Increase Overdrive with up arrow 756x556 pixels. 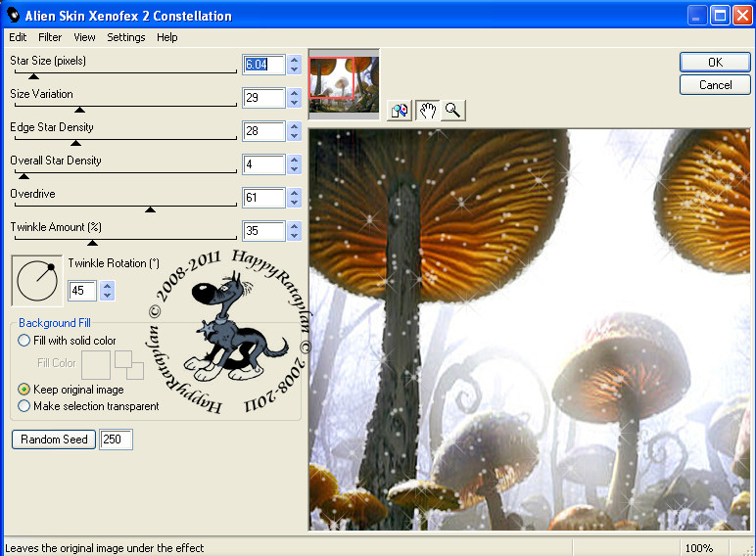[294, 192]
